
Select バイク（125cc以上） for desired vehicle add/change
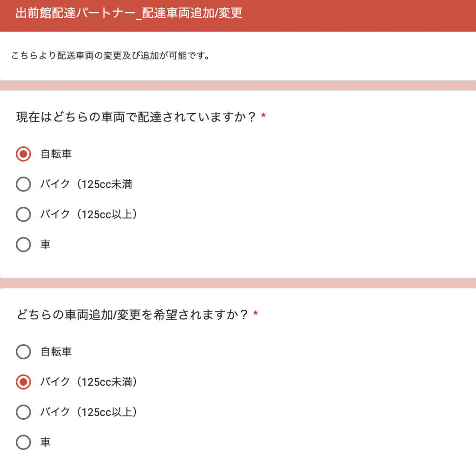(23, 412)
